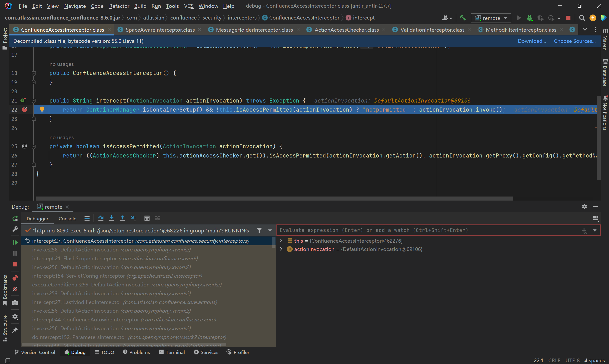
Task: Click the Show Execution Point icon
Action: coord(87,218)
